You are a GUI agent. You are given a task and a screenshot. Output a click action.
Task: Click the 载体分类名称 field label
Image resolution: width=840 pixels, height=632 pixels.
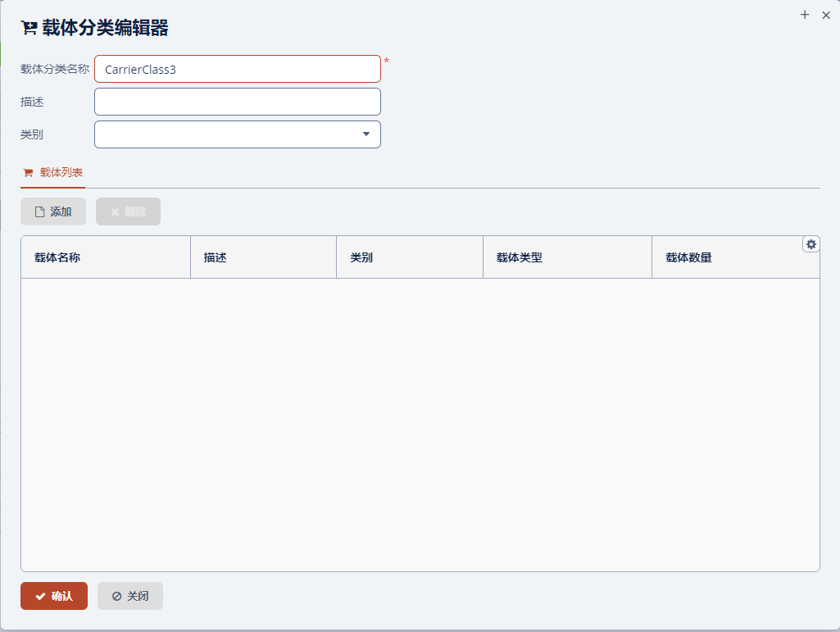pyautogui.click(x=55, y=69)
